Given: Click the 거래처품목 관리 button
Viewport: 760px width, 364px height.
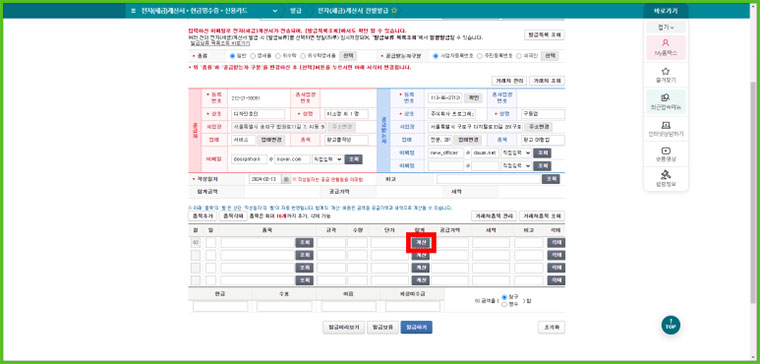Looking at the screenshot, I should (x=493, y=216).
